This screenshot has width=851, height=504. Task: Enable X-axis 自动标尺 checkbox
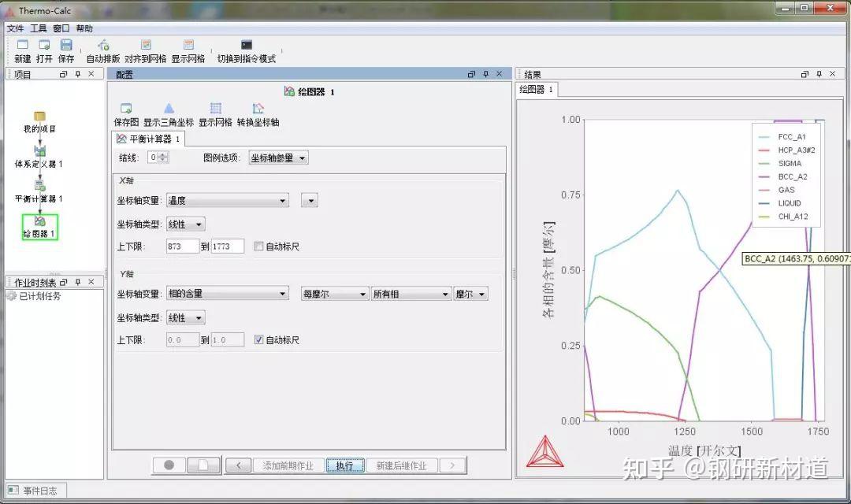click(x=258, y=246)
